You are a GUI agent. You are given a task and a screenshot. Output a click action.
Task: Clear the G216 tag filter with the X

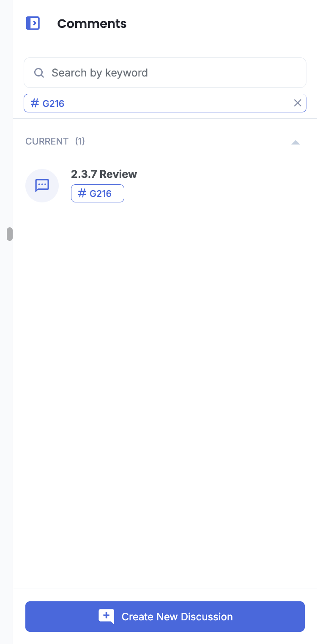pos(298,103)
